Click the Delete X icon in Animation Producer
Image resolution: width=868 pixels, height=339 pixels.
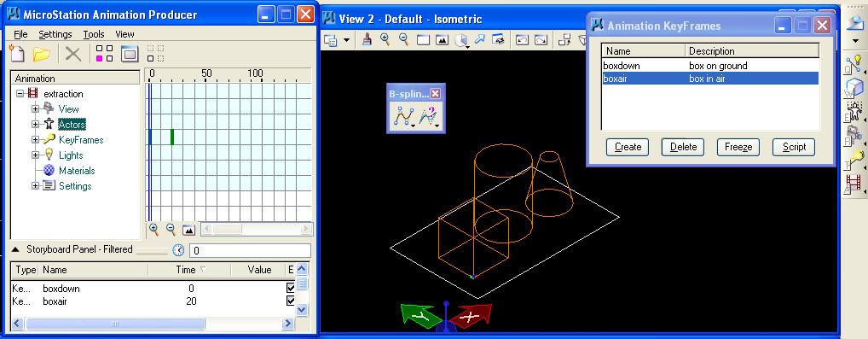[73, 54]
